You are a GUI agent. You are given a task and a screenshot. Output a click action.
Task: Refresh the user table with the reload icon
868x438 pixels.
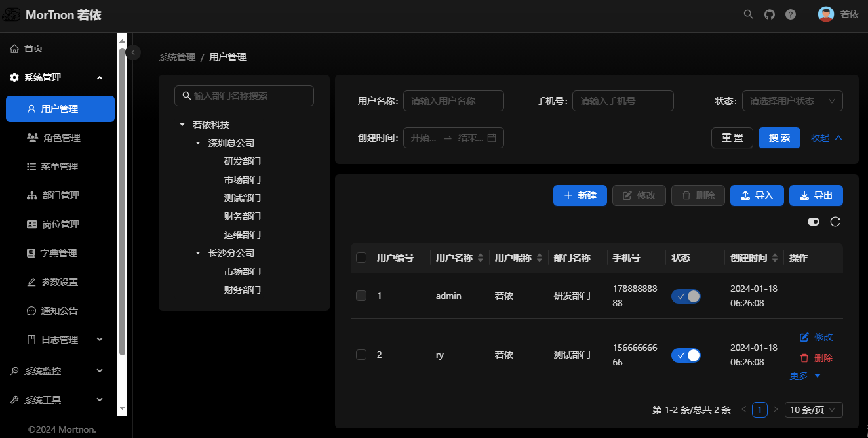click(x=835, y=222)
